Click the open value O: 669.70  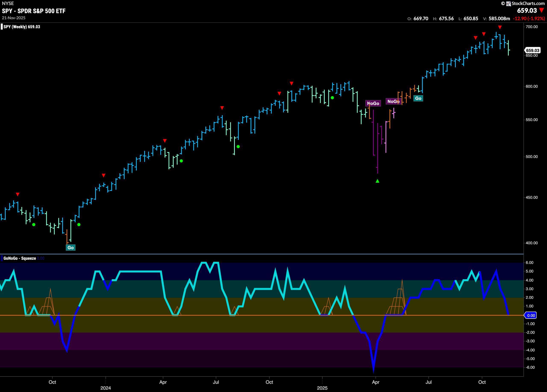(418, 19)
